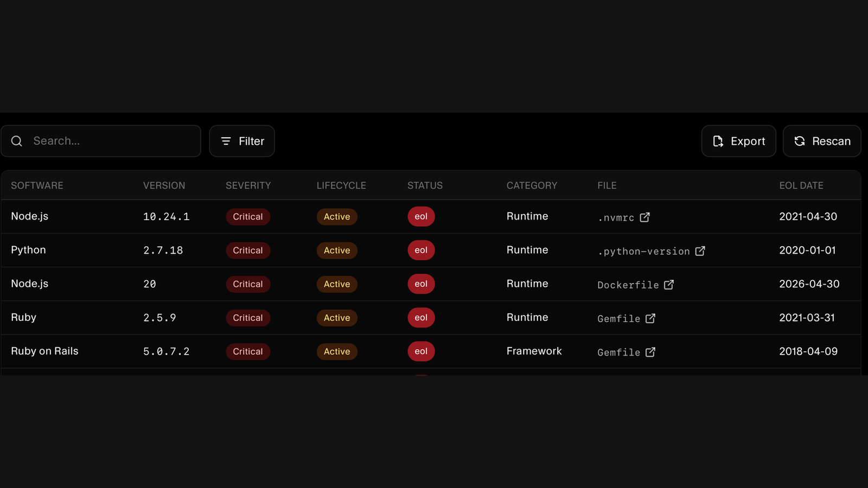Click version 2.5.9 cell
The width and height of the screenshot is (868, 488).
159,318
